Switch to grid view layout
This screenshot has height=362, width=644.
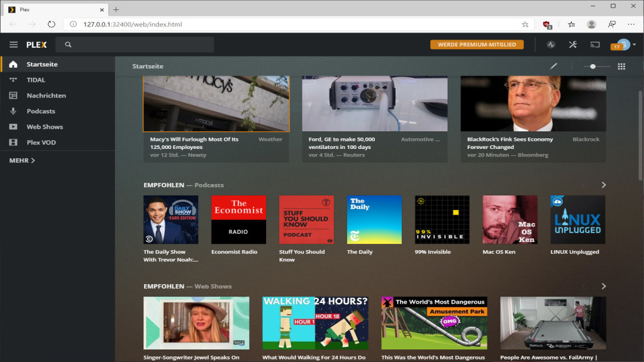[621, 65]
